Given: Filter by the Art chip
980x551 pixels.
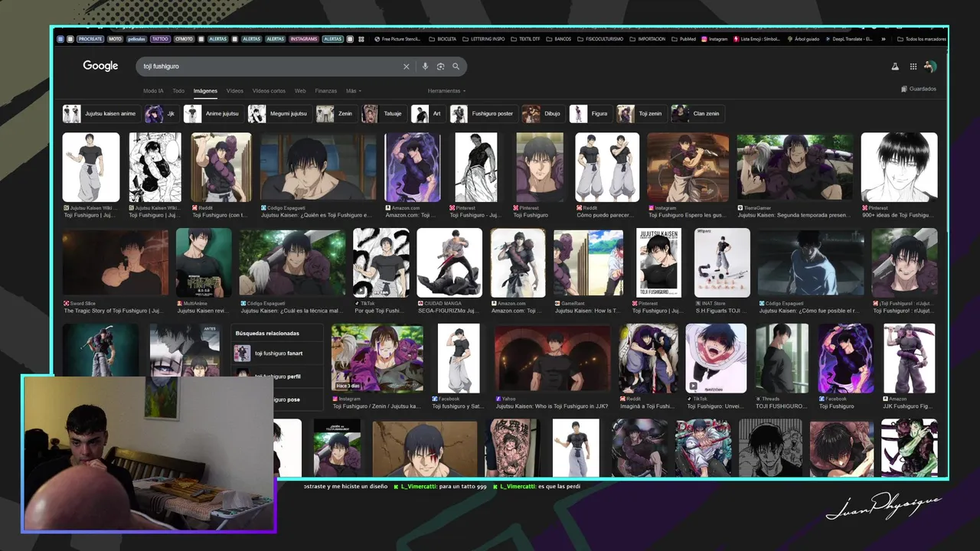Looking at the screenshot, I should coord(428,114).
